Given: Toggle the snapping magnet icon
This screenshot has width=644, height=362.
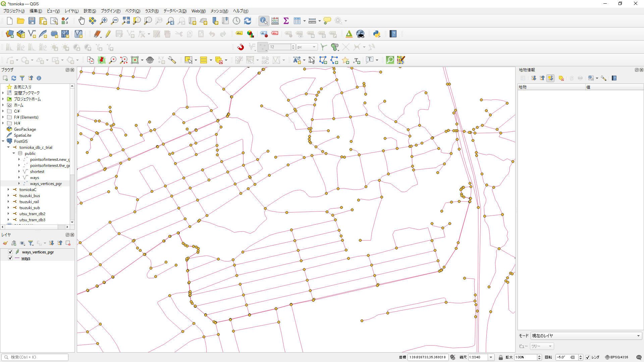Looking at the screenshot, I should coord(240,47).
